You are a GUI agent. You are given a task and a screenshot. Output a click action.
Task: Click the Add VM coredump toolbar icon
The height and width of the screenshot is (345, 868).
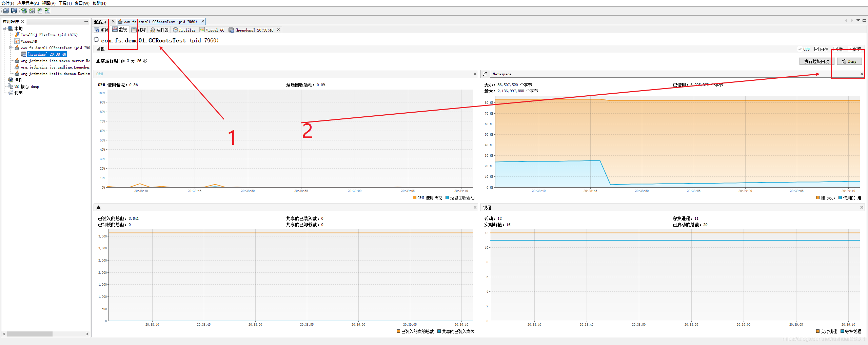coord(40,11)
